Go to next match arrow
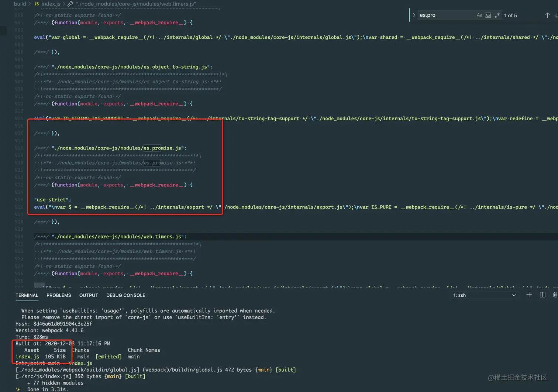This screenshot has width=558, height=392. 556,15
